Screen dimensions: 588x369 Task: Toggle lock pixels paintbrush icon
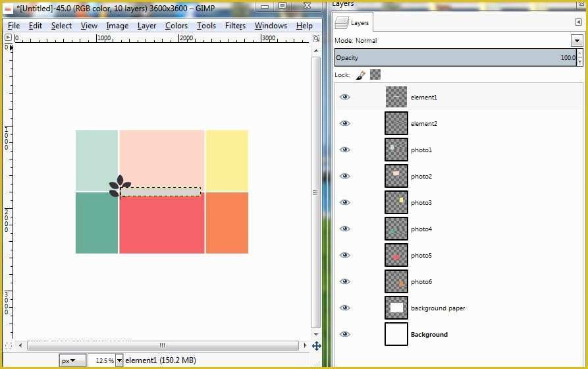361,74
